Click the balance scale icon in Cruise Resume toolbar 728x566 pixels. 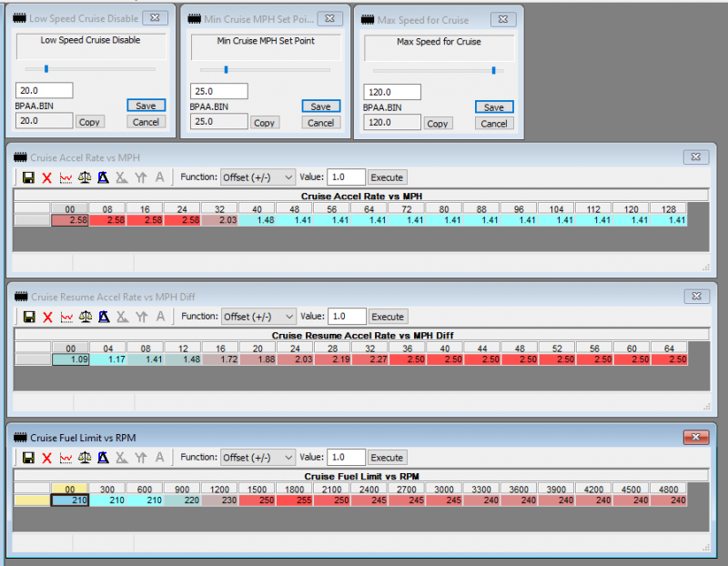tap(86, 317)
